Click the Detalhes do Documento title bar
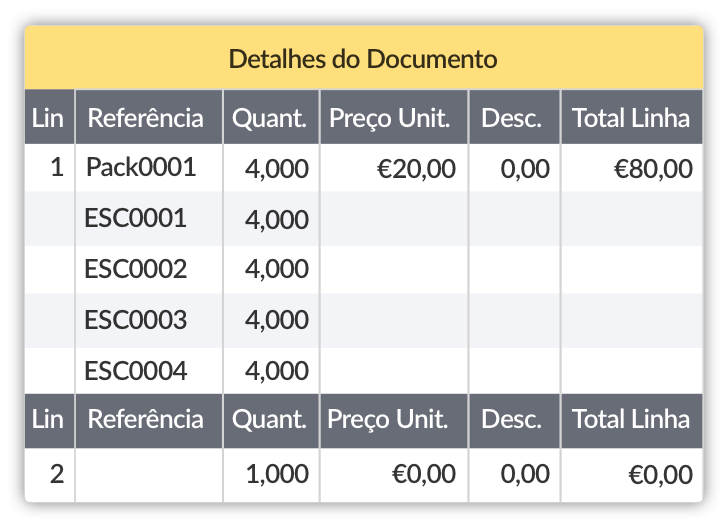The height and width of the screenshot is (528, 728). tap(363, 58)
